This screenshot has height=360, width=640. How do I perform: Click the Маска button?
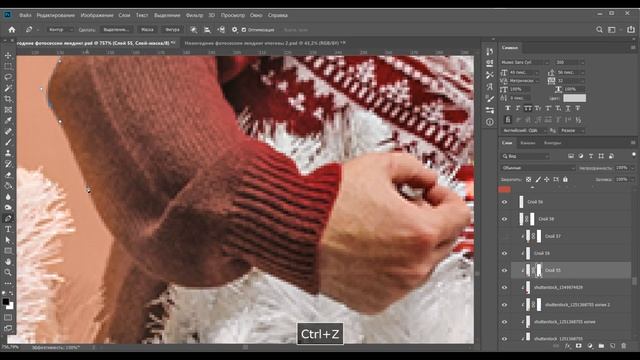pyautogui.click(x=147, y=30)
